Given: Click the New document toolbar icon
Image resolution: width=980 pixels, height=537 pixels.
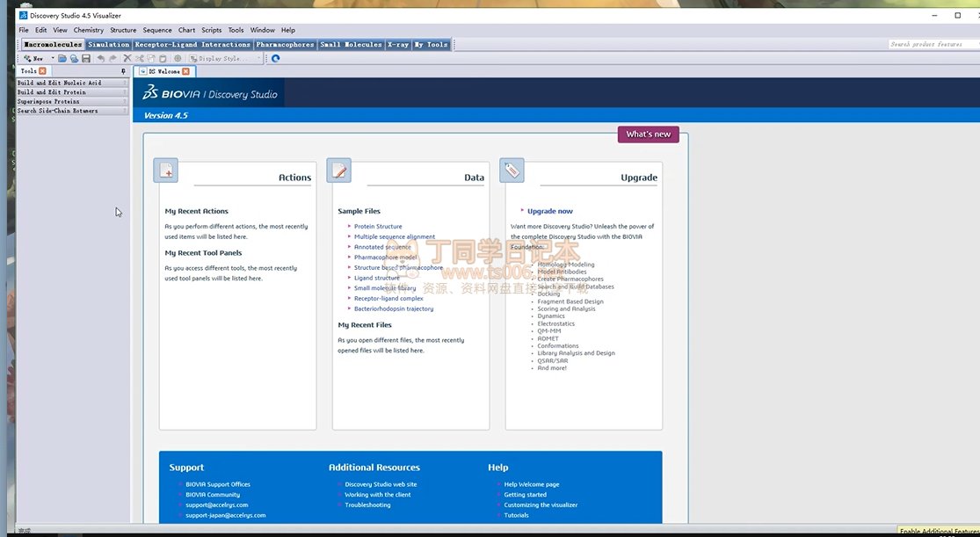Looking at the screenshot, I should tap(33, 58).
